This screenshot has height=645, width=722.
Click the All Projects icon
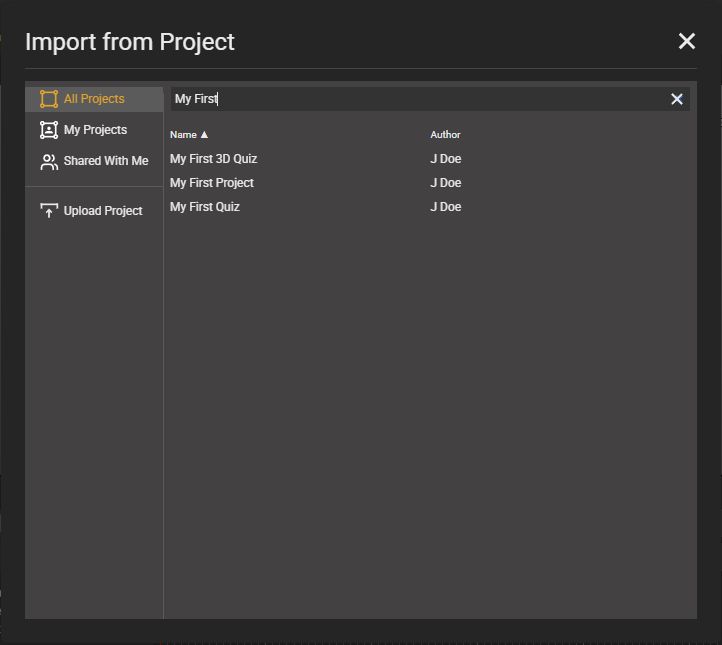(x=49, y=99)
